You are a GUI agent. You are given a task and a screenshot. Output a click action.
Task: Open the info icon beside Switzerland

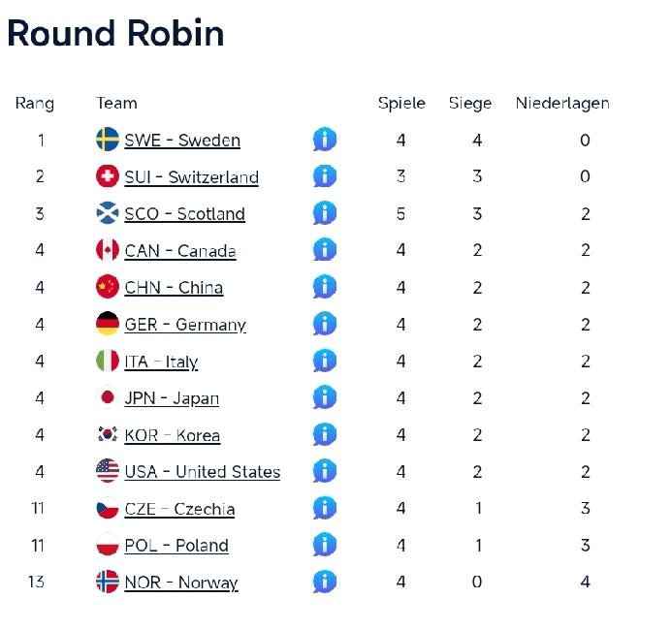(x=325, y=176)
